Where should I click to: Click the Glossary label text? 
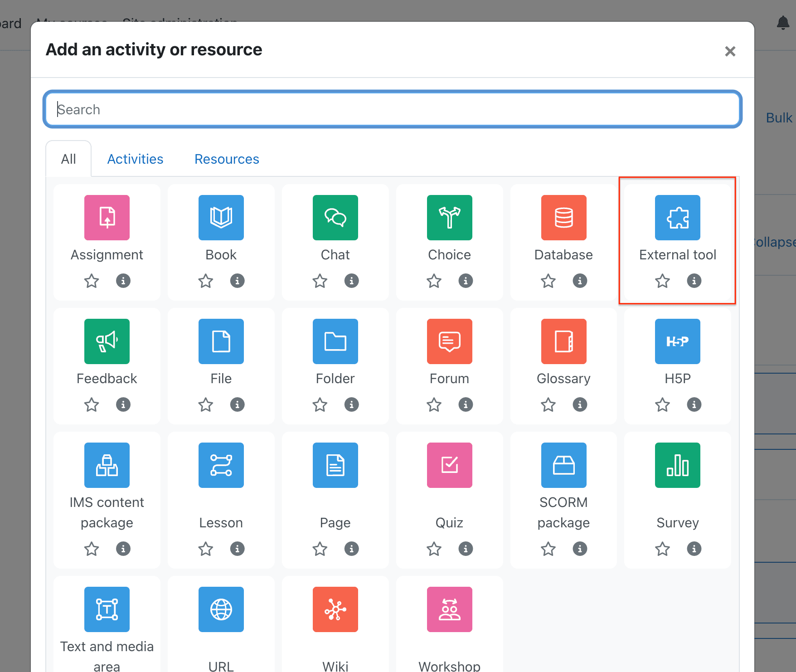(x=563, y=379)
